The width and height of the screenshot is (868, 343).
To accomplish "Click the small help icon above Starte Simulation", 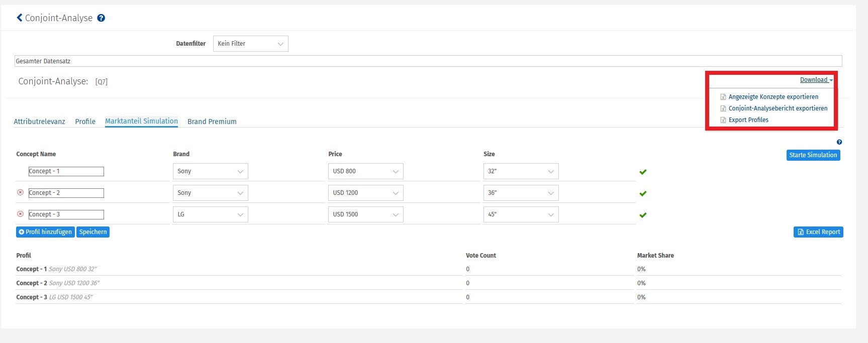I will (x=839, y=142).
